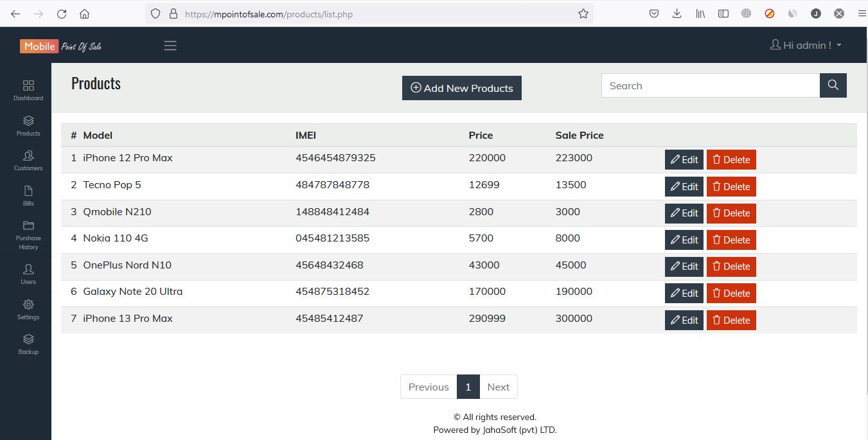Select the Previous pagination link
Viewport: 868px width, 440px height.
(x=429, y=387)
